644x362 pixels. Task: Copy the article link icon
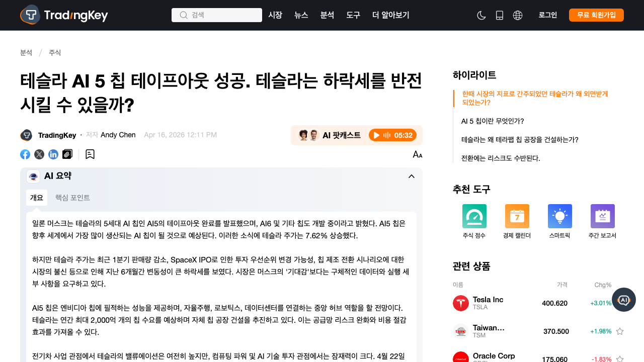coord(67,154)
